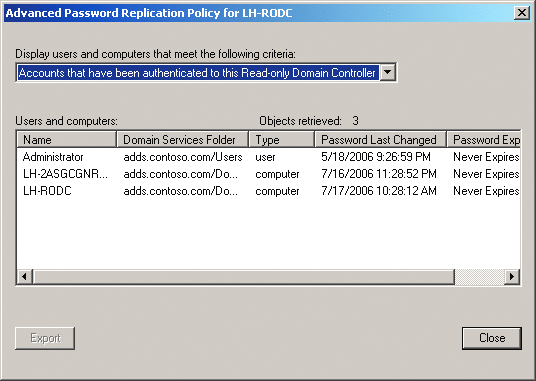Open the criteria dropdown arrow
Image resolution: width=536 pixels, height=381 pixels.
coord(388,72)
